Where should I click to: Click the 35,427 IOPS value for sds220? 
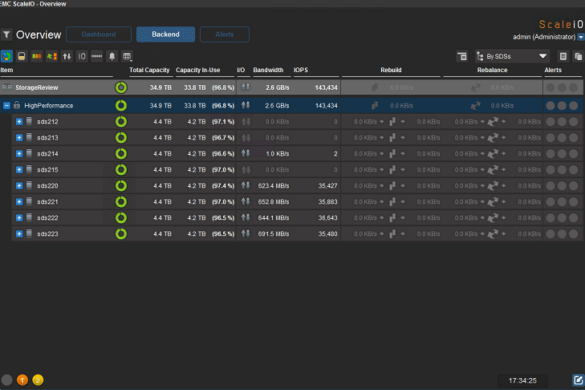328,186
